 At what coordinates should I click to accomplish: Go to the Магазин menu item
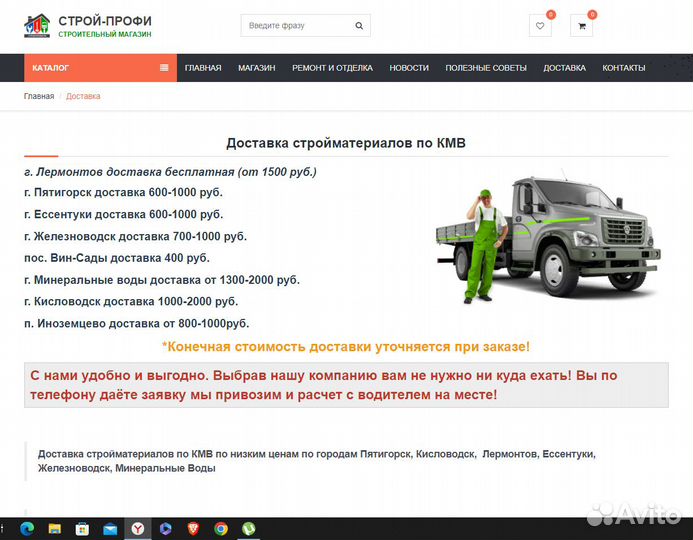click(x=256, y=68)
